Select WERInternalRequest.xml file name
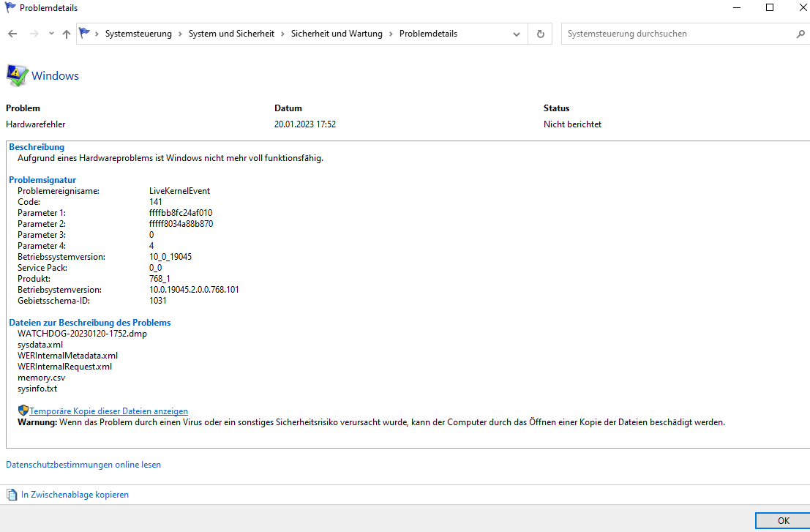This screenshot has height=532, width=810. [x=64, y=366]
